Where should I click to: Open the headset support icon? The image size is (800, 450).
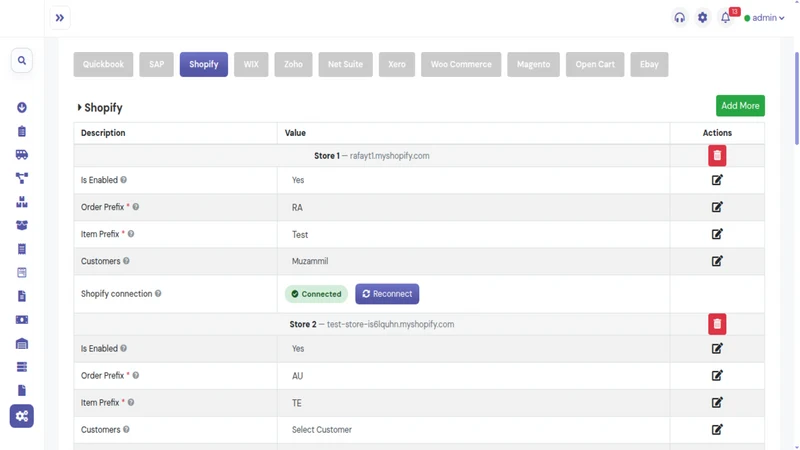point(680,17)
